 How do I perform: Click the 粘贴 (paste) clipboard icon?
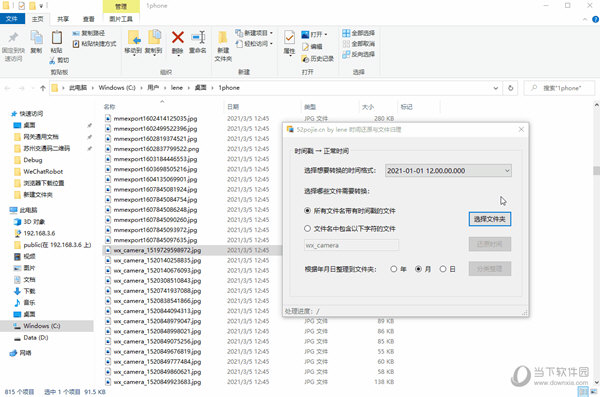[57, 38]
